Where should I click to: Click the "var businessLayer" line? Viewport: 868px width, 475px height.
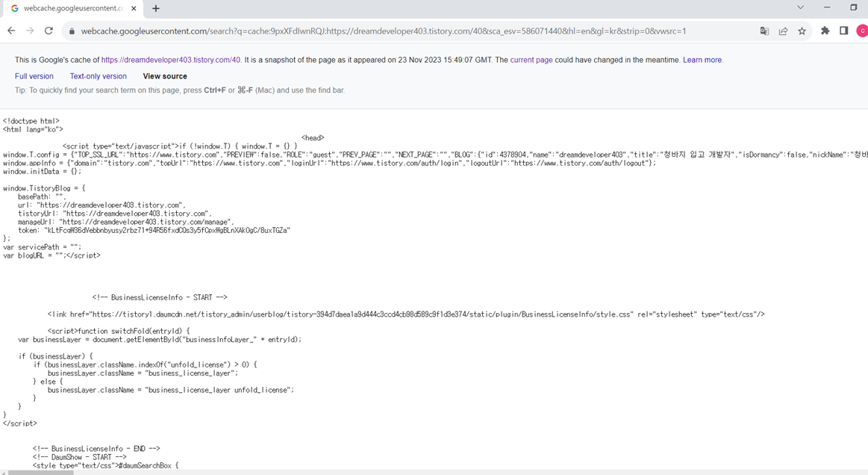coord(160,339)
